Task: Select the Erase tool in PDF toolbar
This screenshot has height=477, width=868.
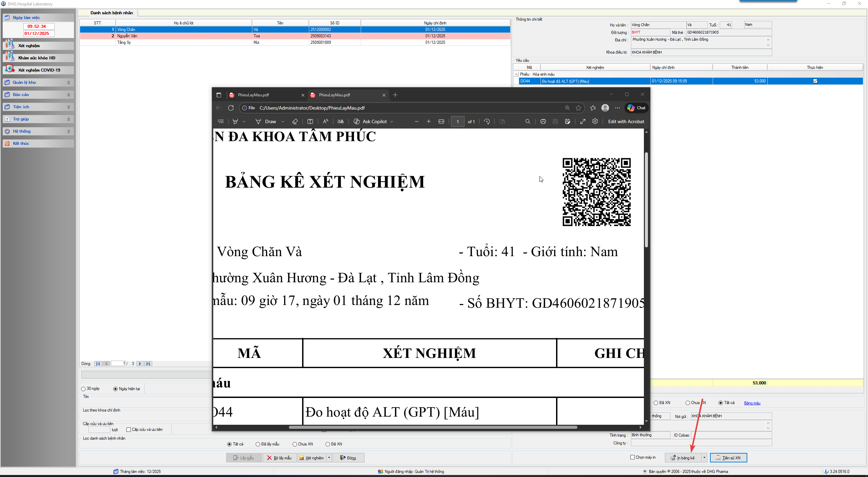Action: [x=295, y=121]
